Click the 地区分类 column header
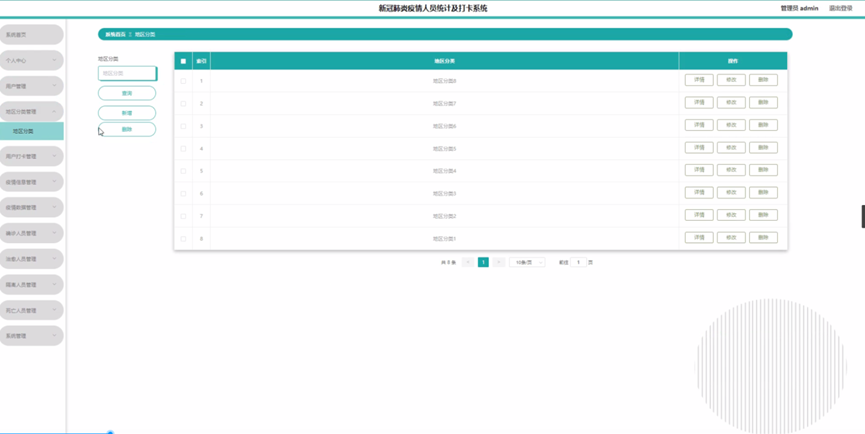This screenshot has width=865, height=434. tap(445, 61)
